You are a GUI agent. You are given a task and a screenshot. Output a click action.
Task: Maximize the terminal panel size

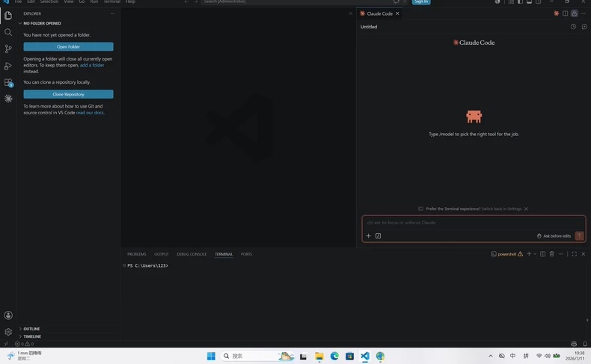click(575, 254)
